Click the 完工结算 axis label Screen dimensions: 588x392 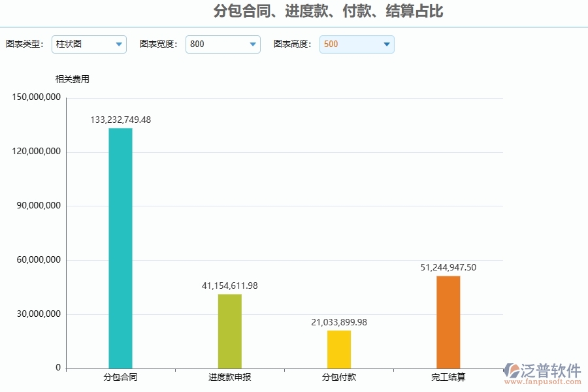449,377
